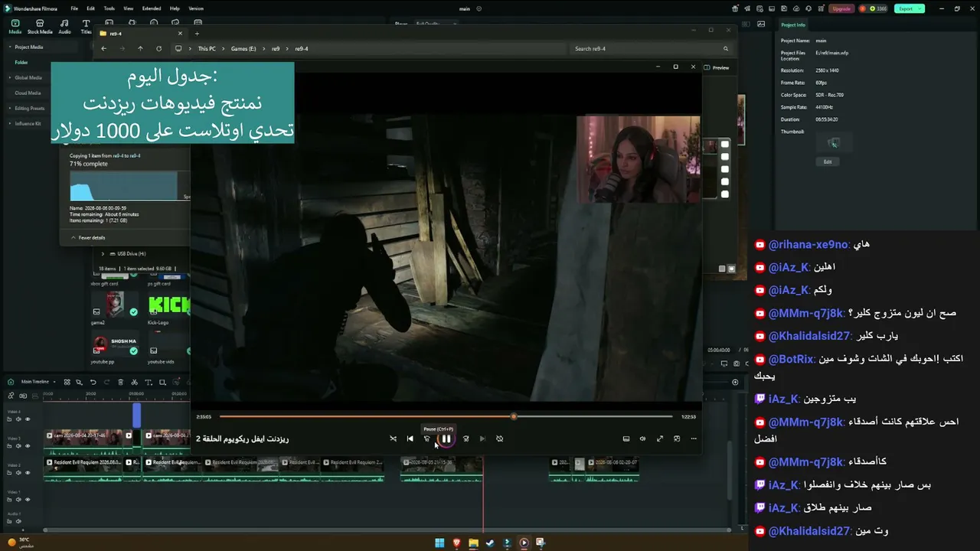Screen dimensions: 980x551
Task: Expand the Influence Kit section
Action: (10, 124)
